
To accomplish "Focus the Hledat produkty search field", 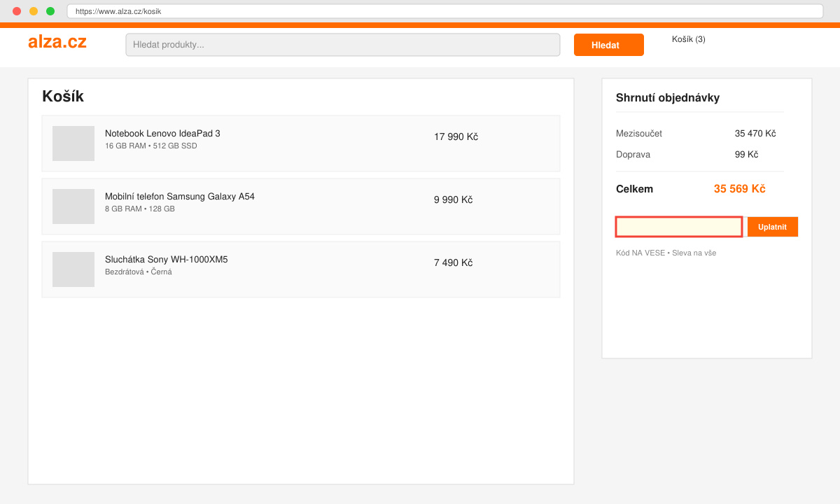I will tap(343, 45).
